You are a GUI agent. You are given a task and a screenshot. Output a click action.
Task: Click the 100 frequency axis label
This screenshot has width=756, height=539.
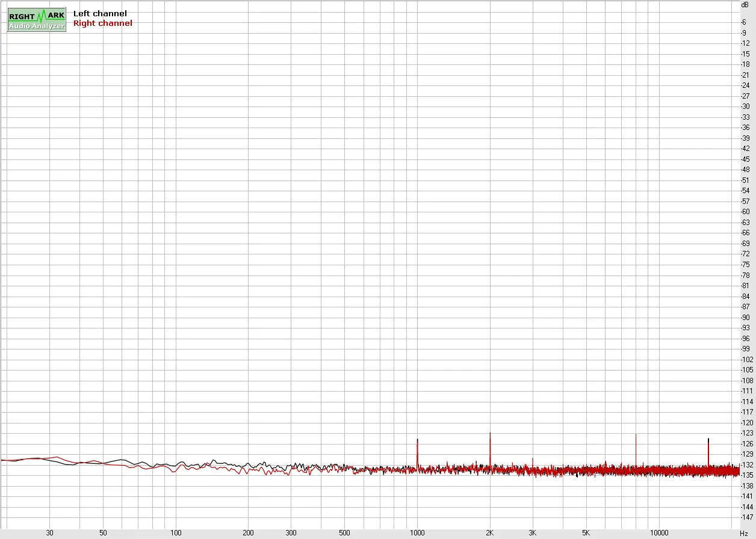click(x=176, y=533)
